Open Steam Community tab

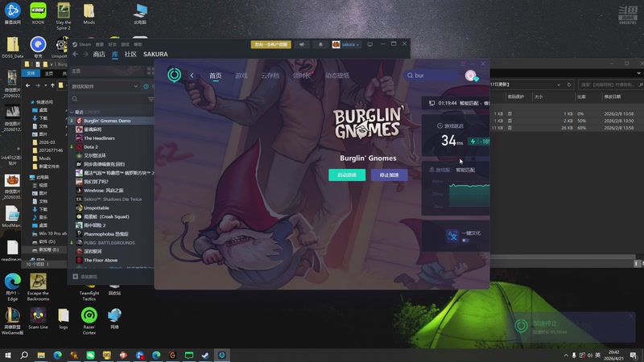click(x=130, y=54)
